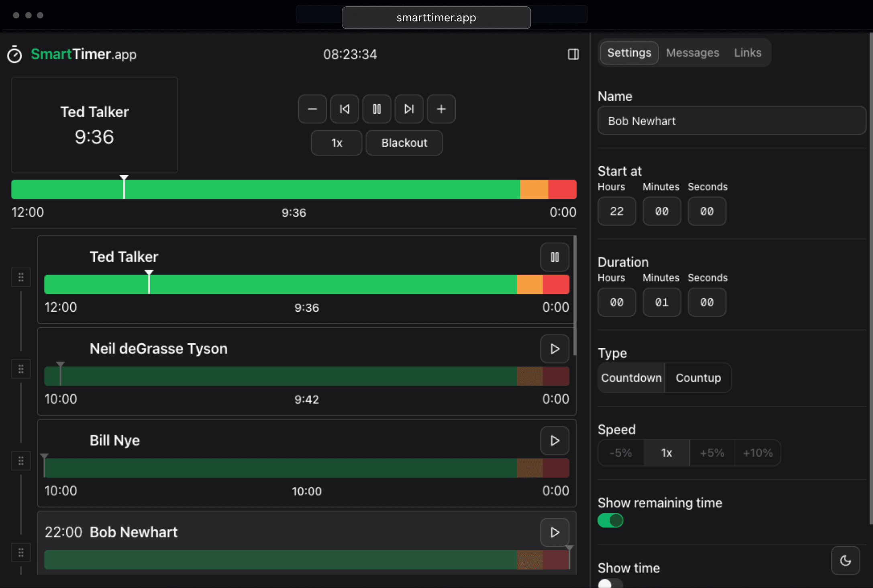Click the Name field containing Bob Newhart

731,121
